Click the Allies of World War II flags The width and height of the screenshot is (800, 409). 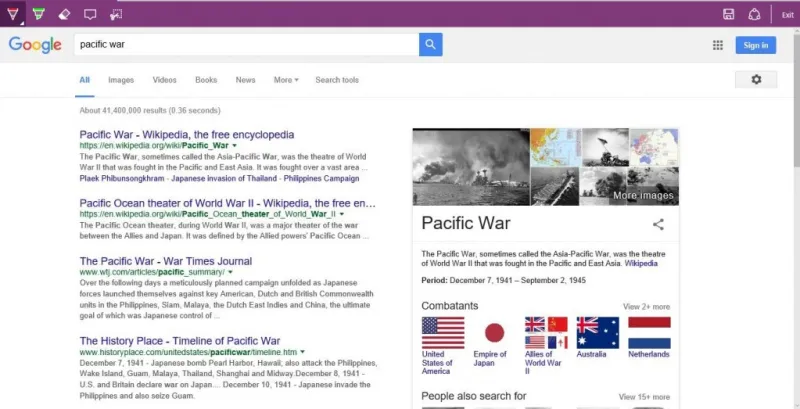pyautogui.click(x=546, y=333)
